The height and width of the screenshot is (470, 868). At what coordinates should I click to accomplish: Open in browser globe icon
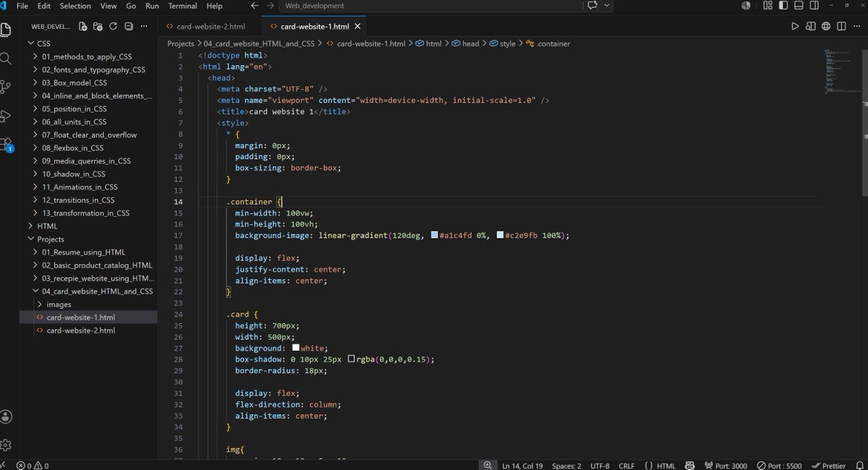coord(826,27)
